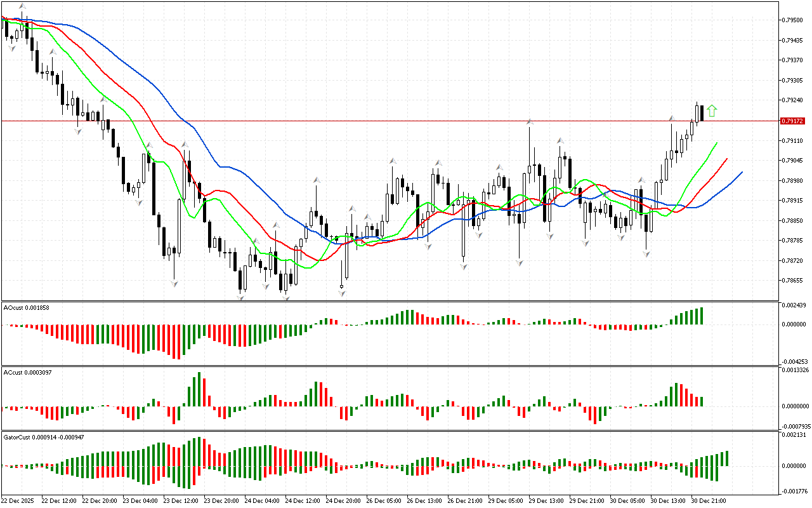Image resolution: width=812 pixels, height=508 pixels.
Task: Click the down fractal under the 30 Dec 09:00 low
Action: pos(646,253)
